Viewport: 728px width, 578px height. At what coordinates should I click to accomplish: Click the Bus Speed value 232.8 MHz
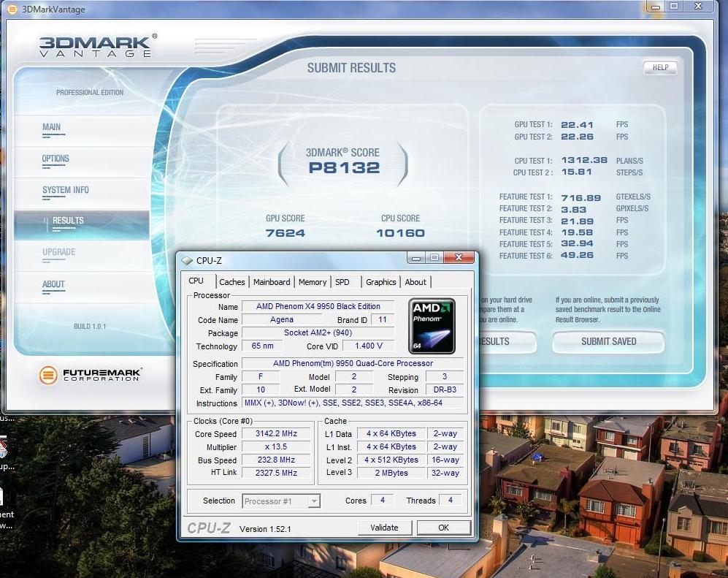click(276, 460)
